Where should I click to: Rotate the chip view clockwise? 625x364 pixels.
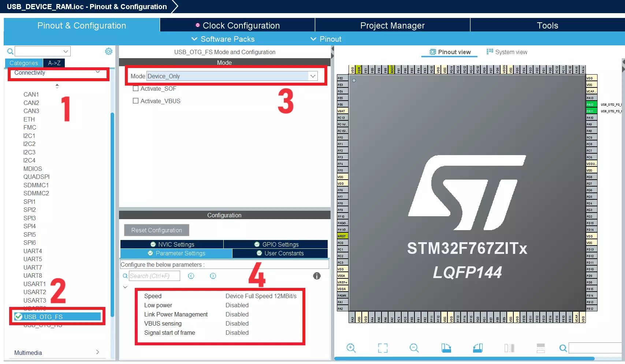coord(446,348)
